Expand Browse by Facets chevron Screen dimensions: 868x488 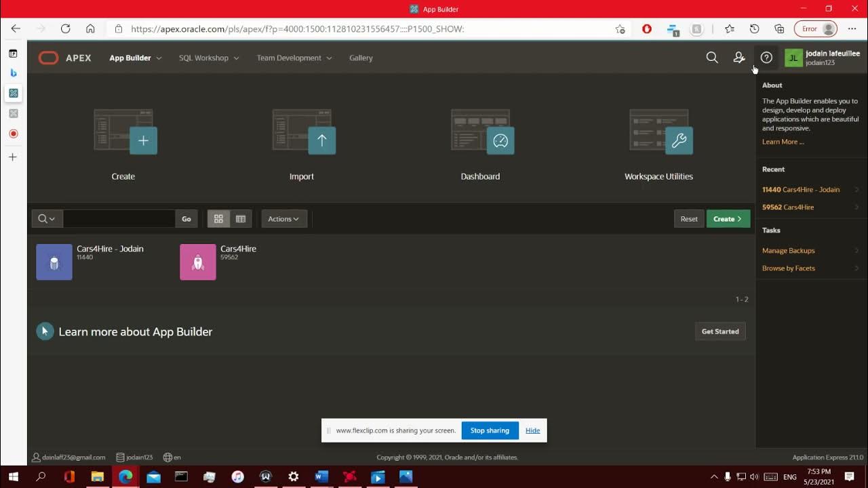[x=856, y=268]
